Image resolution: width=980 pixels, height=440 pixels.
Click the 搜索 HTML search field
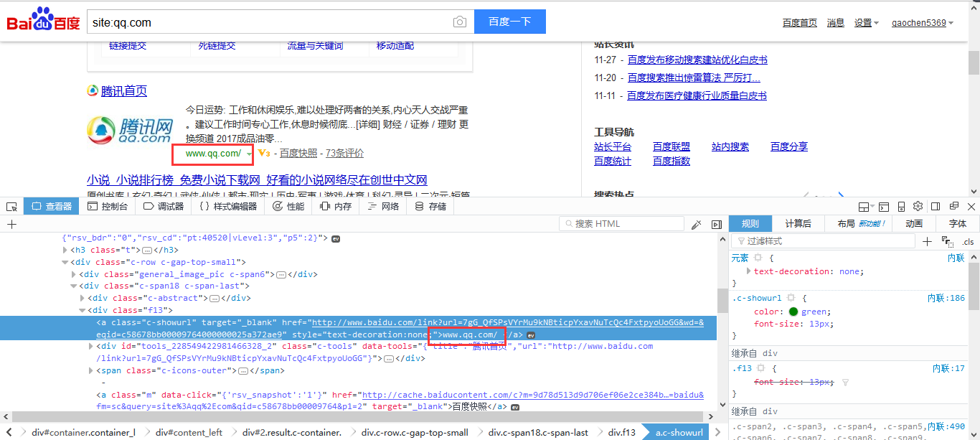pyautogui.click(x=621, y=224)
